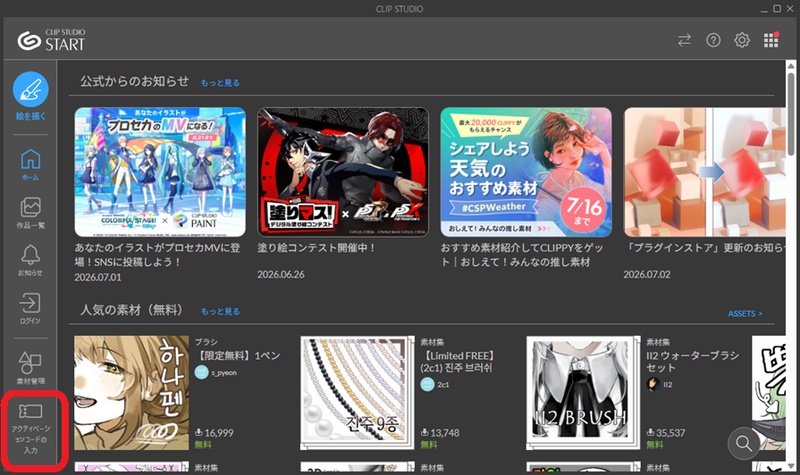This screenshot has height=475, width=800.
Task: Click もっと見る beside 公式からのお知らせ
Action: point(220,83)
